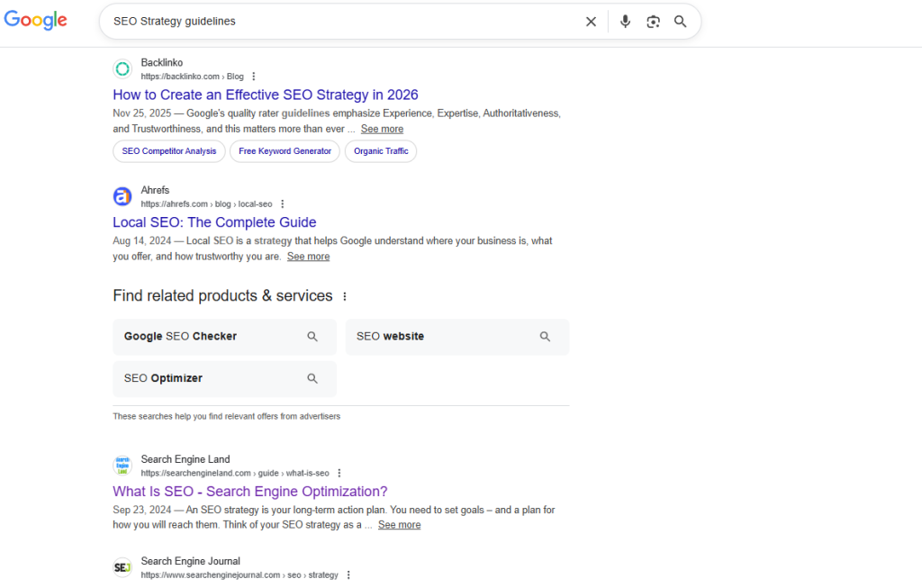Click the Ahrefs site name
The image size is (922, 588).
coord(155,190)
